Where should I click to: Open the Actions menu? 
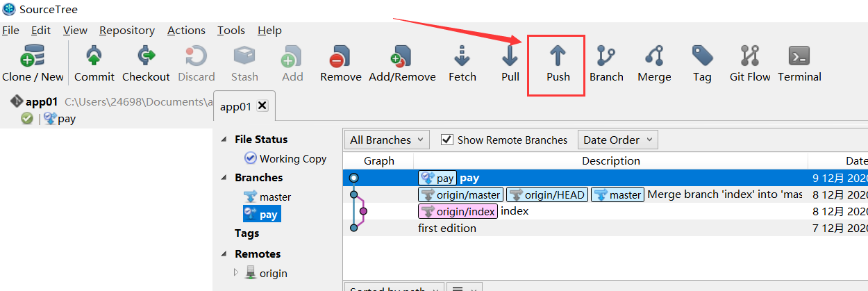point(186,30)
